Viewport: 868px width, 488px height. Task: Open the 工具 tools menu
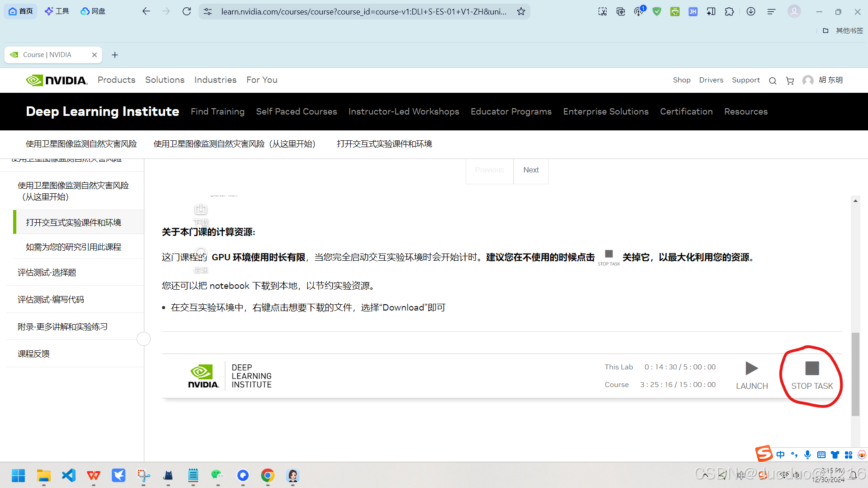pyautogui.click(x=57, y=11)
